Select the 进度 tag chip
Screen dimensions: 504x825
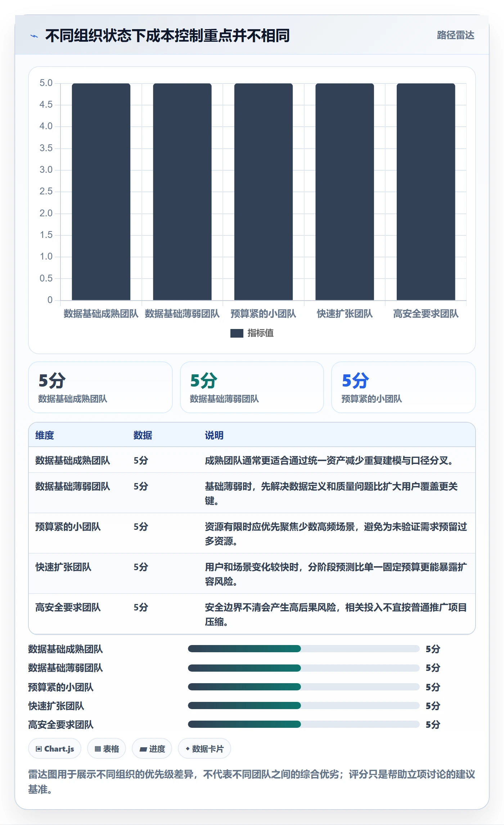point(152,749)
